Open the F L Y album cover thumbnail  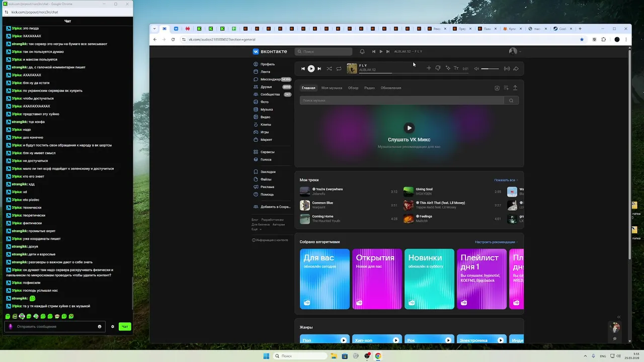[x=352, y=68]
